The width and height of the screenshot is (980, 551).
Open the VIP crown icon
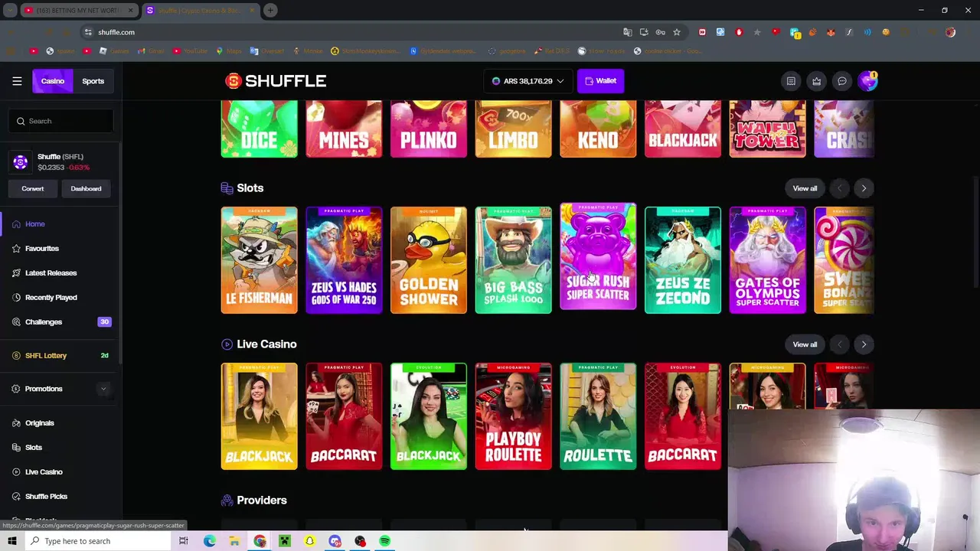coord(816,81)
